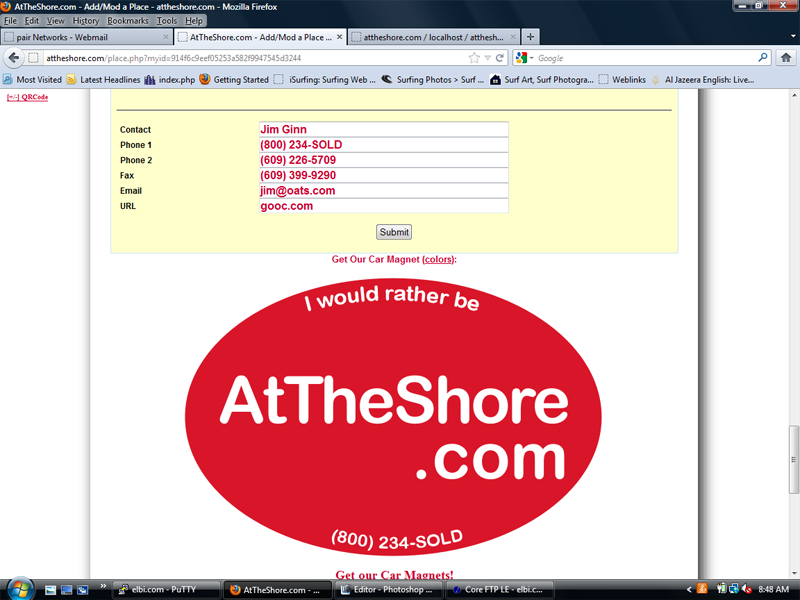This screenshot has height=600, width=800.
Task: Click the Firefox logo in the title bar
Action: (6, 7)
